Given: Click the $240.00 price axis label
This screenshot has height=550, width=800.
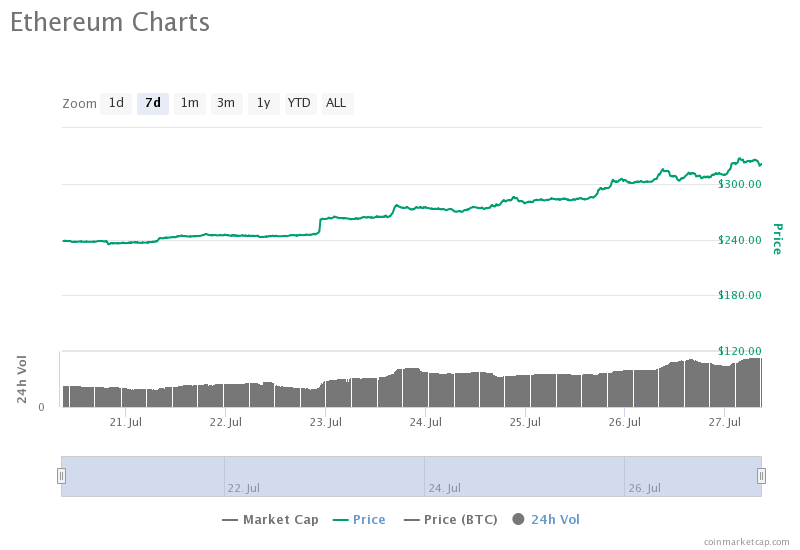Looking at the screenshot, I should click(740, 240).
